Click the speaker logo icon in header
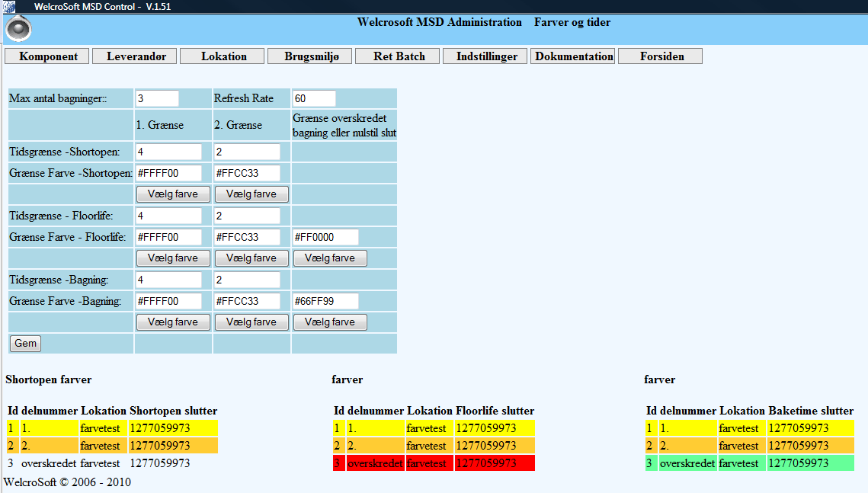 (x=19, y=29)
